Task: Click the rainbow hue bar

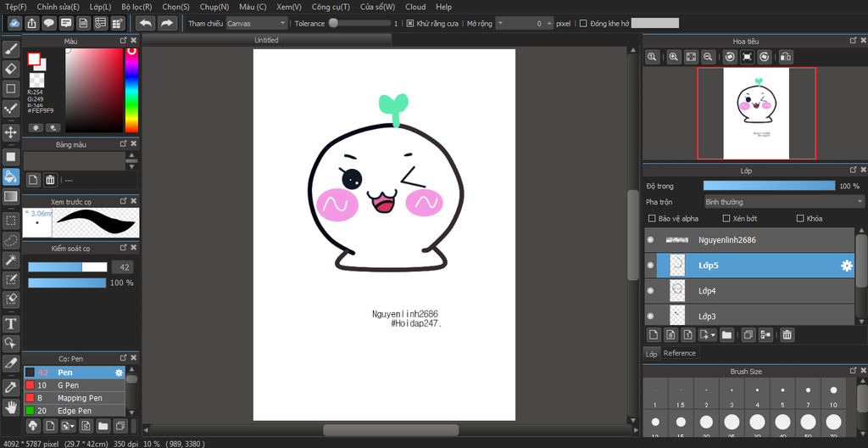Action: coord(131,91)
